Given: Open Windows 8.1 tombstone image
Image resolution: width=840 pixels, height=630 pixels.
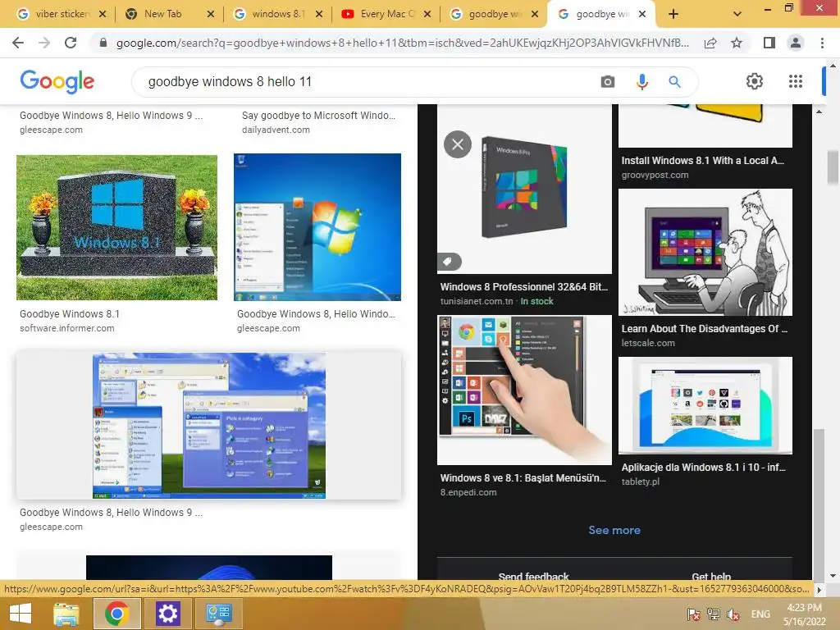Looking at the screenshot, I should coord(116,227).
